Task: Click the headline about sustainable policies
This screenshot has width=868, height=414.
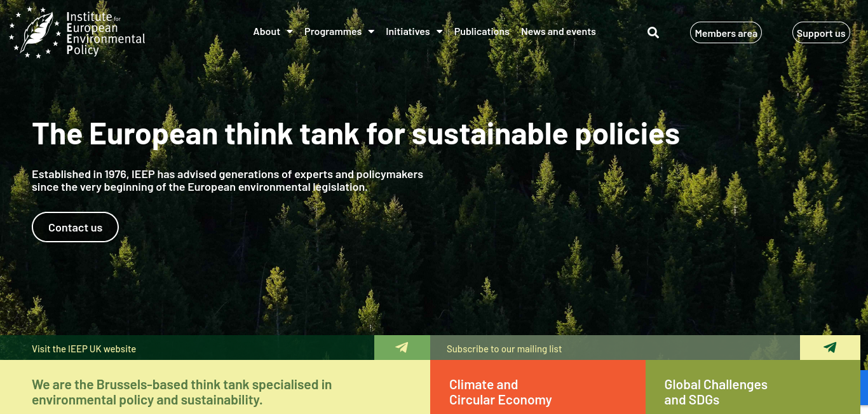Action: coord(356,134)
